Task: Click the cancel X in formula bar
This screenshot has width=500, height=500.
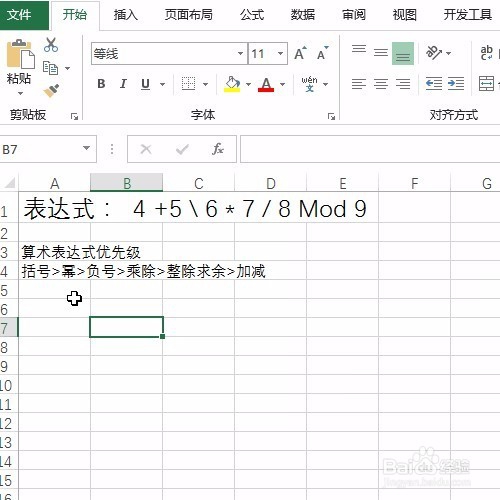Action: click(x=146, y=149)
